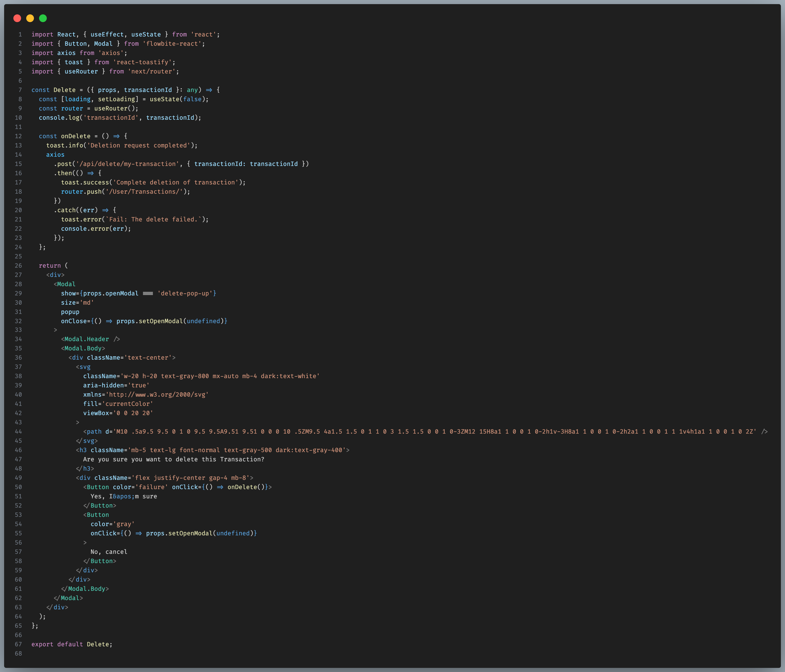785x672 pixels.
Task: Click line number 26 in gutter
Action: (x=18, y=265)
